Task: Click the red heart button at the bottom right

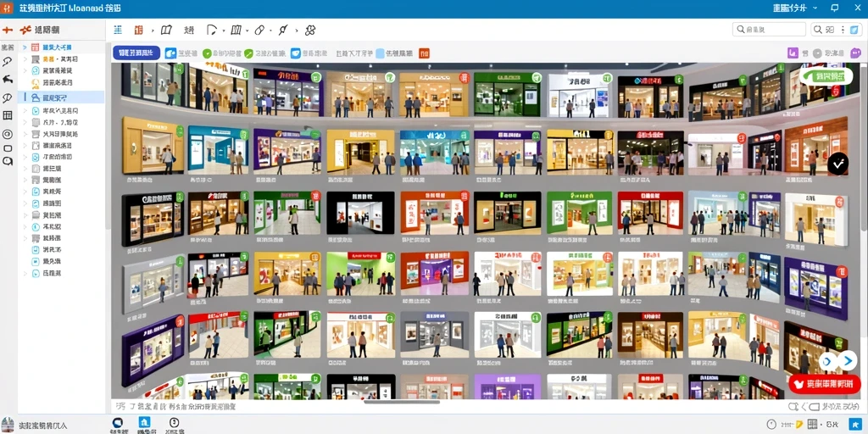Action: pyautogui.click(x=824, y=384)
